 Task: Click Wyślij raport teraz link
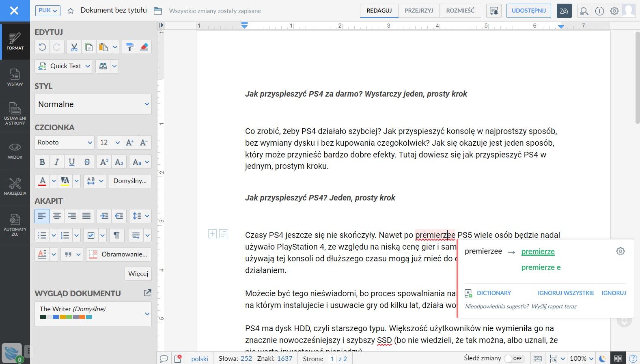(x=554, y=307)
